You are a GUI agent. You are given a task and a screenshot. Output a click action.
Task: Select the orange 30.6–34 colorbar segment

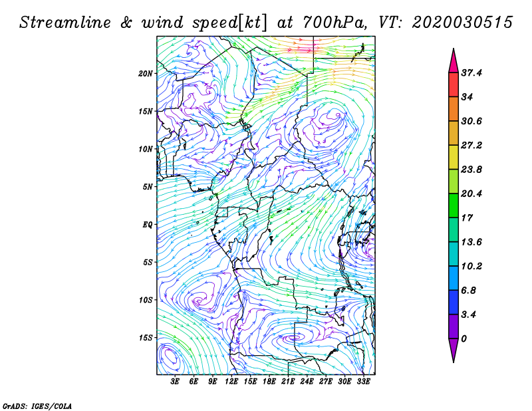(454, 109)
